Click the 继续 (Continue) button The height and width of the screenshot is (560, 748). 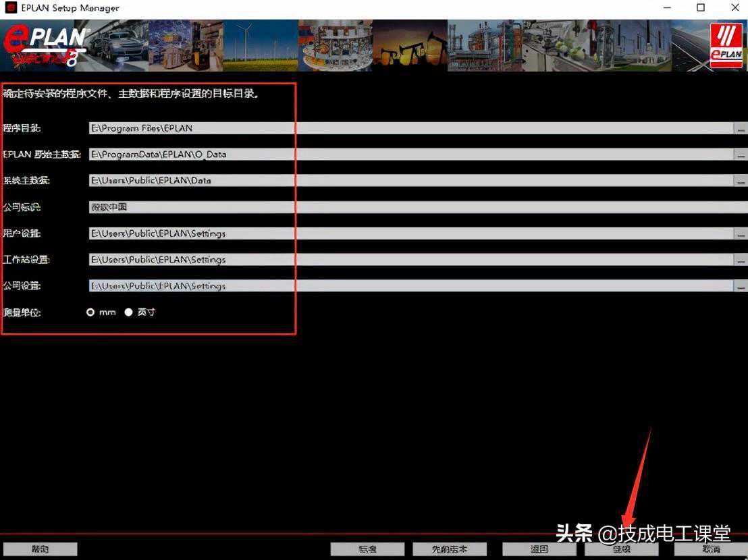click(x=622, y=549)
